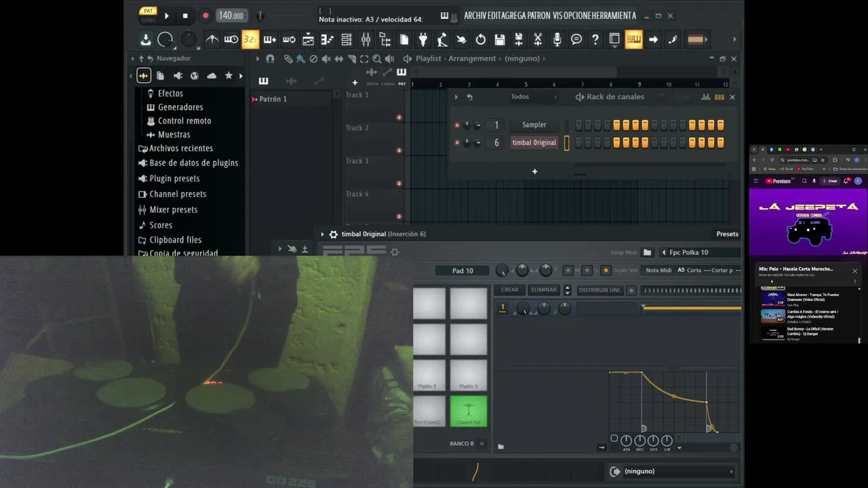This screenshot has height=488, width=868.
Task: Open the ARCHIV menu
Action: point(476,16)
